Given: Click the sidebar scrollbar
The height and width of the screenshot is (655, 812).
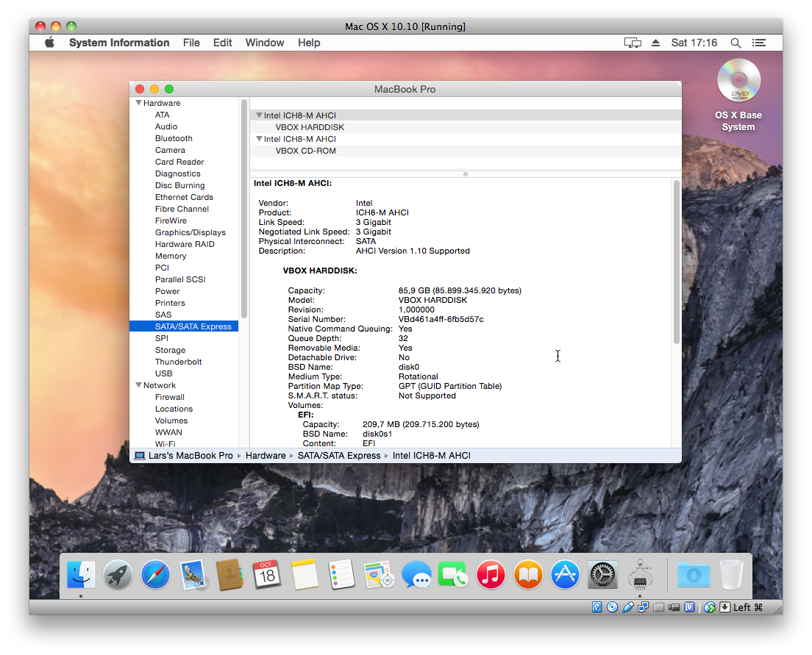Looking at the screenshot, I should point(244,210).
